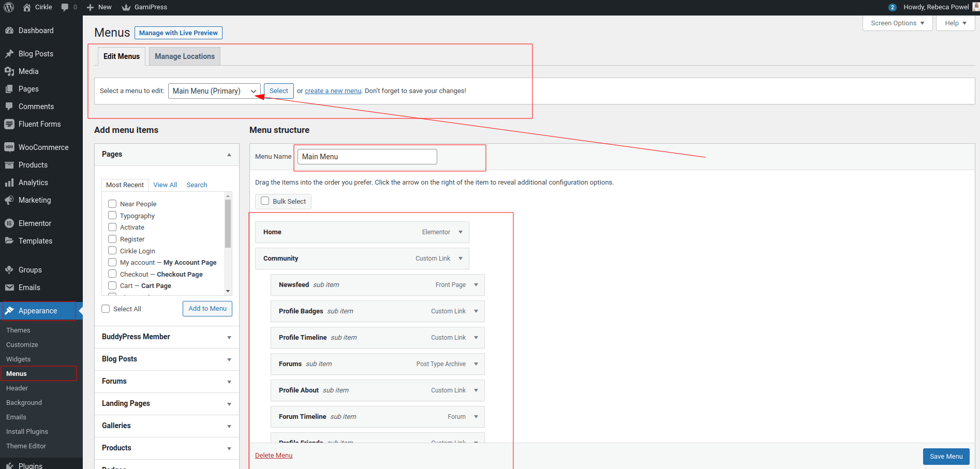Expand the Home menu item options
Screen dimensions: 980x469
[461, 232]
